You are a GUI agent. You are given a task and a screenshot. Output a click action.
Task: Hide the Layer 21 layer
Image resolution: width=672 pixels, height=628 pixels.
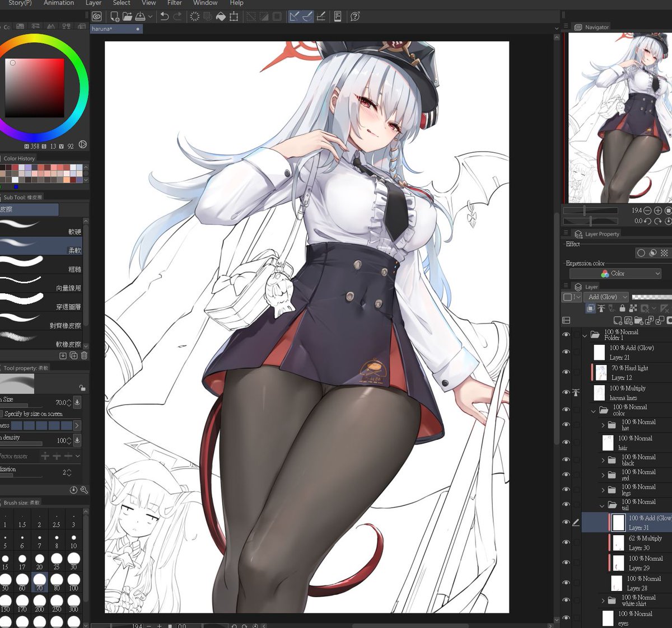click(x=566, y=352)
